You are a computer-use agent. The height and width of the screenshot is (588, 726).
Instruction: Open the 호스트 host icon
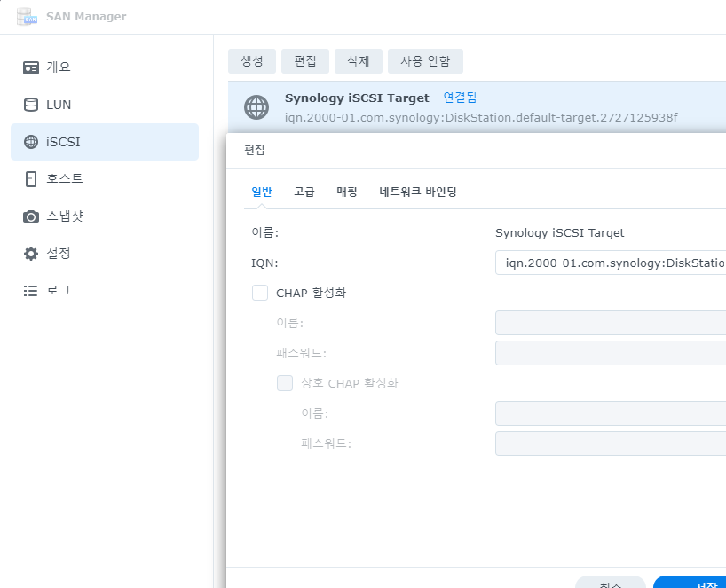[31, 179]
